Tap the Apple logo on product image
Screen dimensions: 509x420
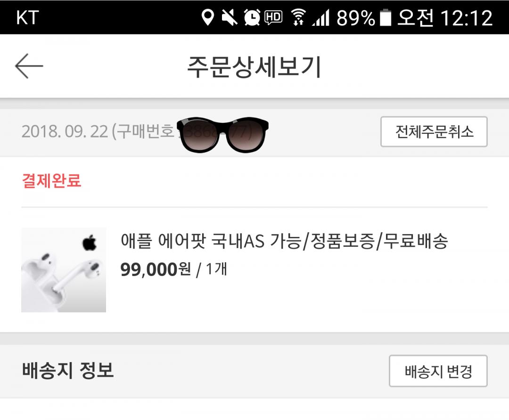click(x=89, y=243)
